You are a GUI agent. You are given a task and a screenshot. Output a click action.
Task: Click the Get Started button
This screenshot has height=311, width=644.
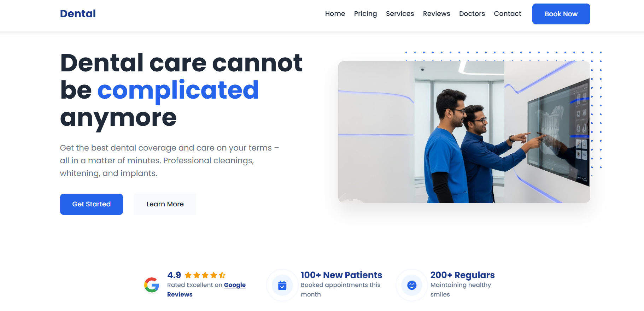pos(92,204)
